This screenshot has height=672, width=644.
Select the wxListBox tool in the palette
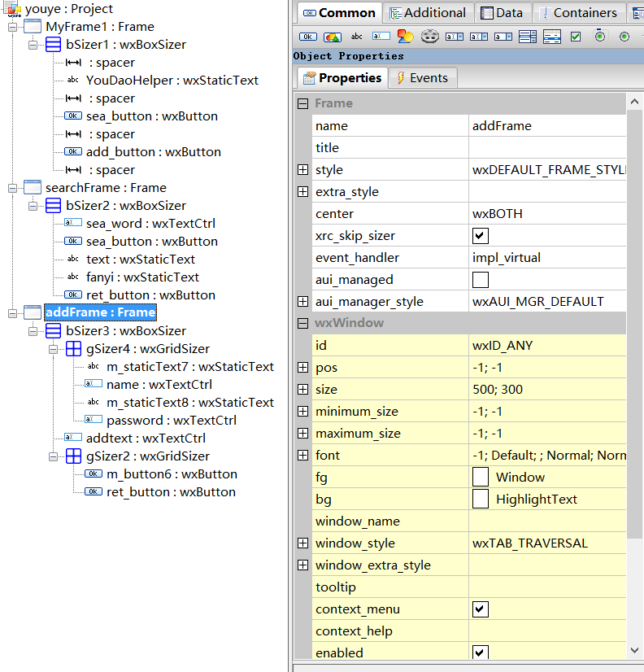click(528, 37)
